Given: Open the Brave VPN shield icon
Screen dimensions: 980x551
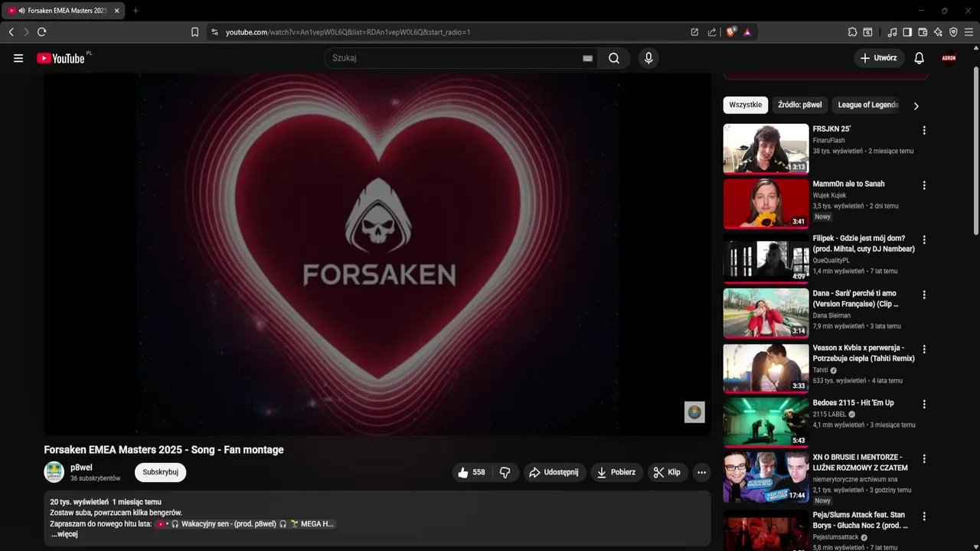Looking at the screenshot, I should click(953, 32).
